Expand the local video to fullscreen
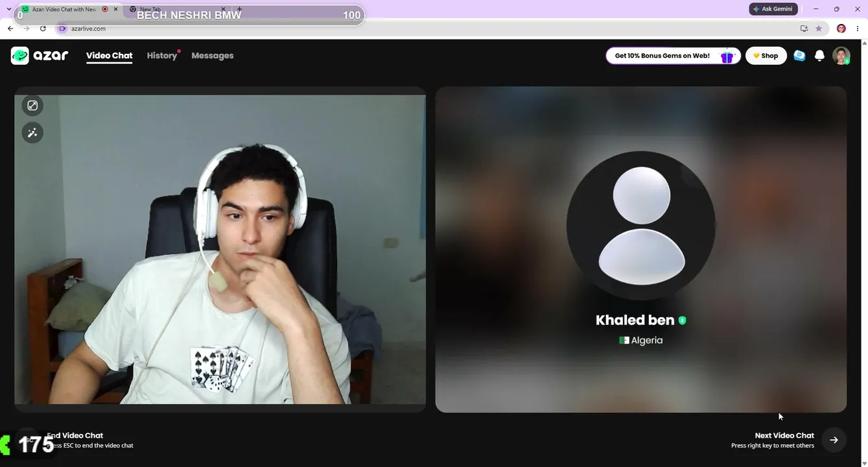868x467 pixels. (x=32, y=106)
